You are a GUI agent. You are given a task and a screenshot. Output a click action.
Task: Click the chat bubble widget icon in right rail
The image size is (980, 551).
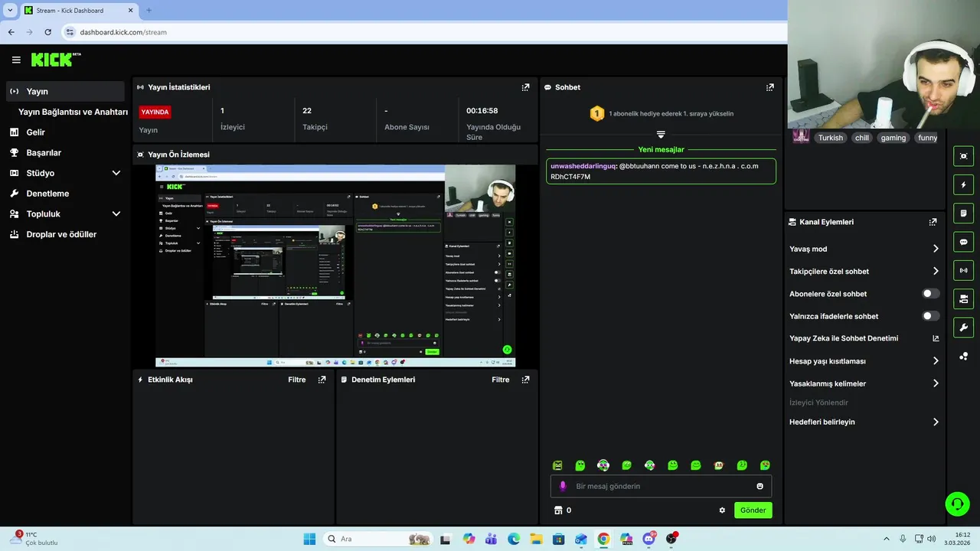point(963,242)
